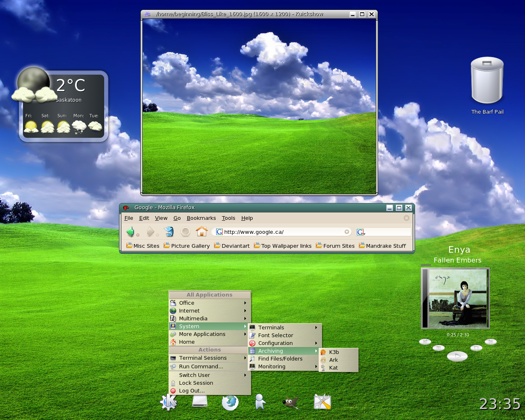
Task: Open Firefox Go menu
Action: coord(177,218)
